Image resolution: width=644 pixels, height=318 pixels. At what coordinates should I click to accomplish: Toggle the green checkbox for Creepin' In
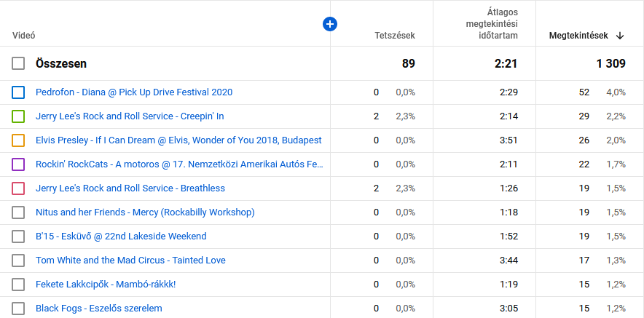point(18,116)
